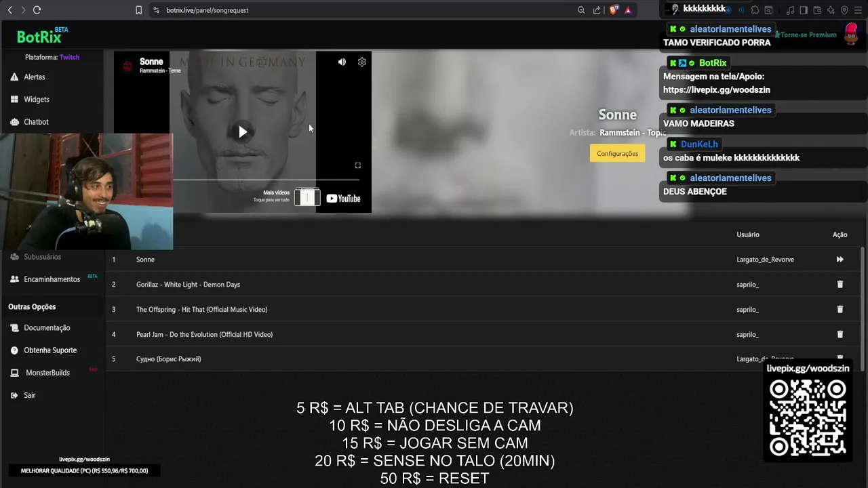Mute the video player volume
The width and height of the screenshot is (868, 488).
point(342,62)
